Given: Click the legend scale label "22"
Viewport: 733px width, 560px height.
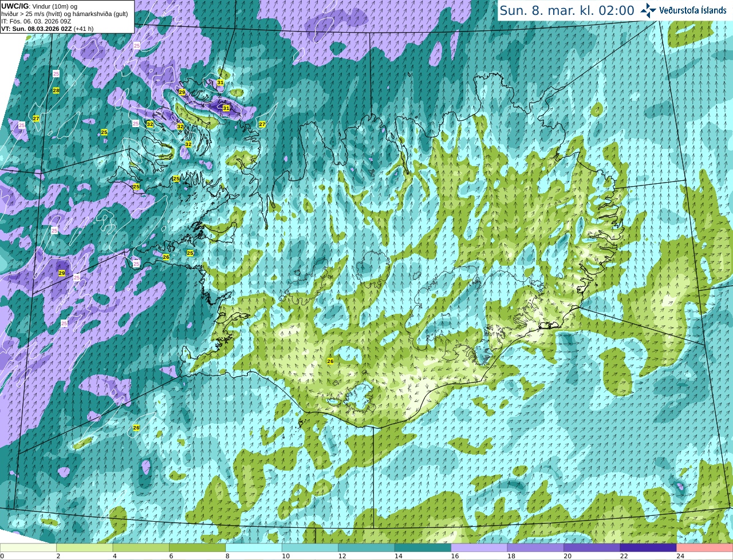Looking at the screenshot, I should click(x=624, y=556).
